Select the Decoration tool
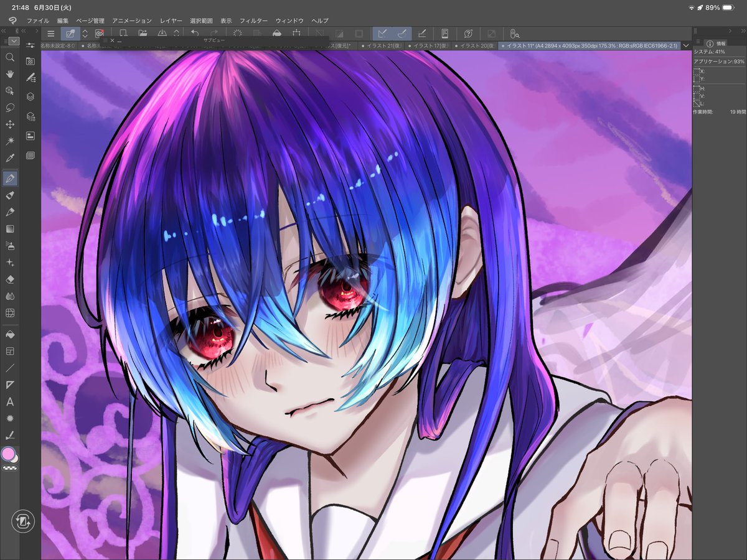The width and height of the screenshot is (747, 560). 10,246
